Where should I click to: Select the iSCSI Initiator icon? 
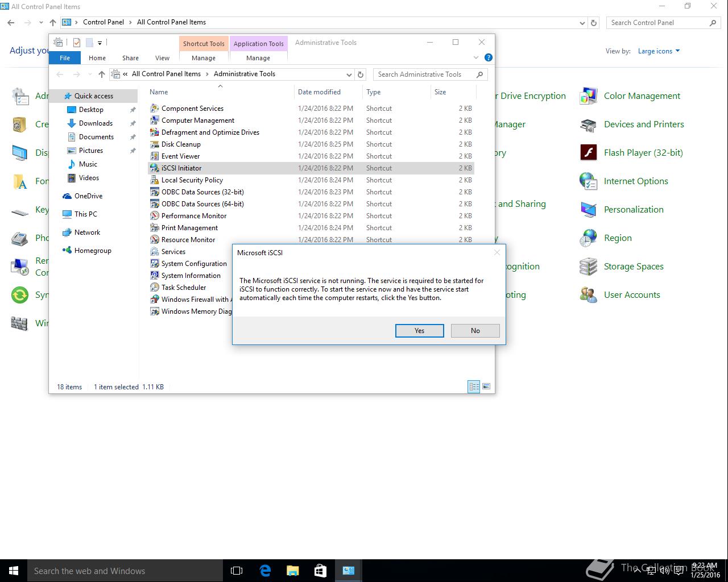coord(154,168)
